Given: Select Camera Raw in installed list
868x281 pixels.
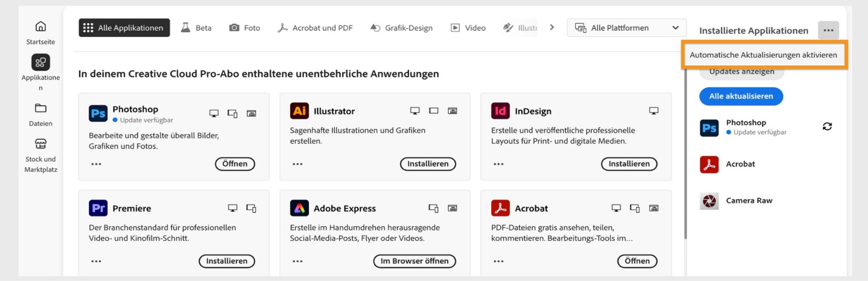Looking at the screenshot, I should click(x=736, y=200).
